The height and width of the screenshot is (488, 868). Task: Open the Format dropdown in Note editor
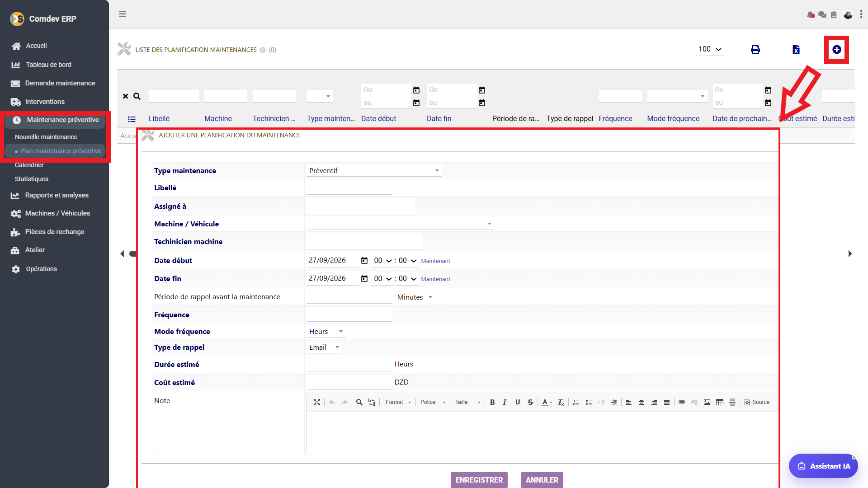[398, 402]
